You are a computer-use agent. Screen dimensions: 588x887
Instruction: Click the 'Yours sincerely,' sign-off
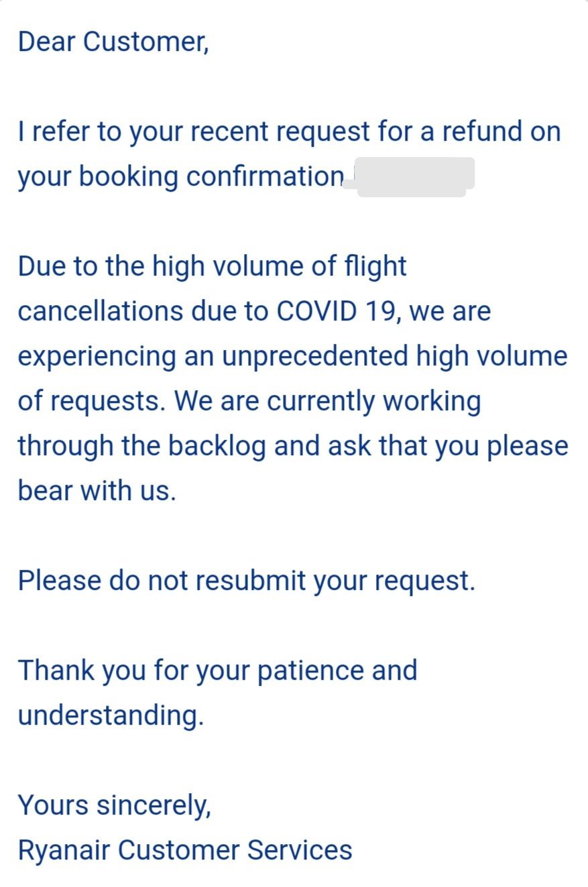[115, 805]
